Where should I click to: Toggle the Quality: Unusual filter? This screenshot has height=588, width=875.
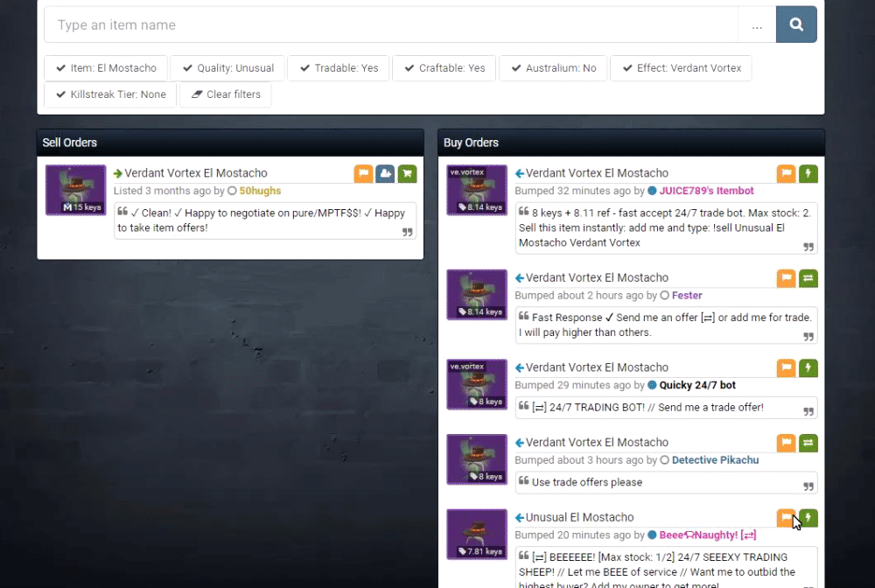point(227,68)
